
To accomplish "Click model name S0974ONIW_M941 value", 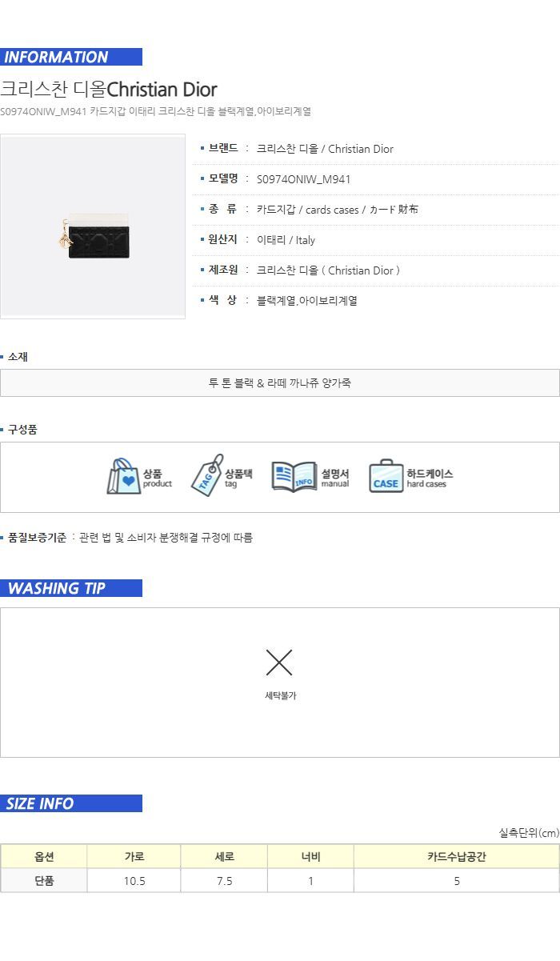I will pyautogui.click(x=303, y=179).
